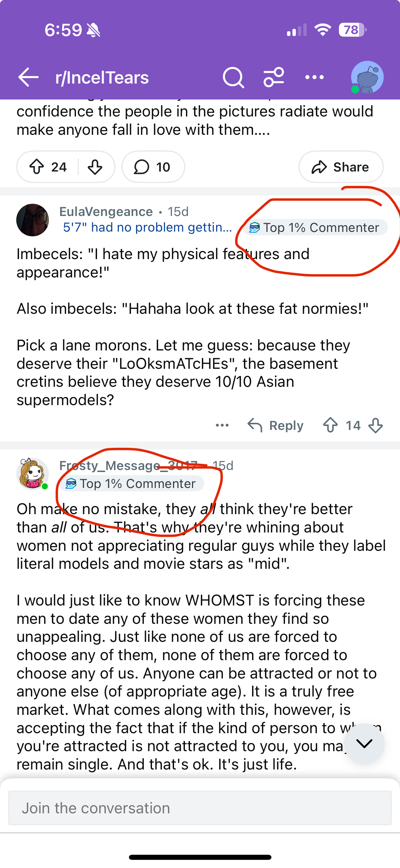Downvote EulaVengeance's comment

(x=376, y=425)
